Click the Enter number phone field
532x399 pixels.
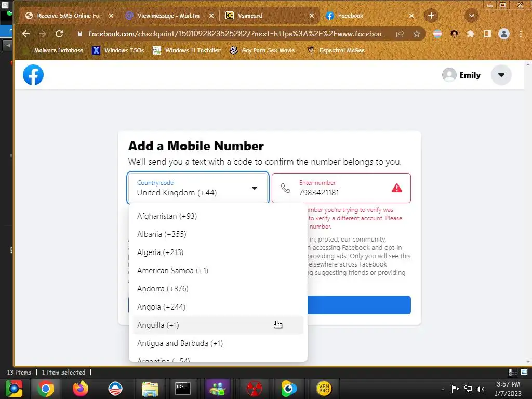(341, 188)
